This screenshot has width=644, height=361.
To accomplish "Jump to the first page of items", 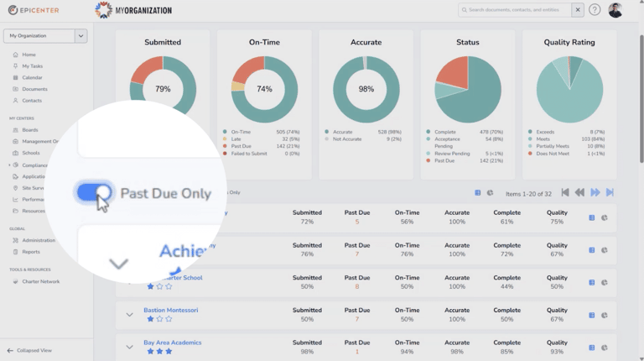I will (x=565, y=192).
